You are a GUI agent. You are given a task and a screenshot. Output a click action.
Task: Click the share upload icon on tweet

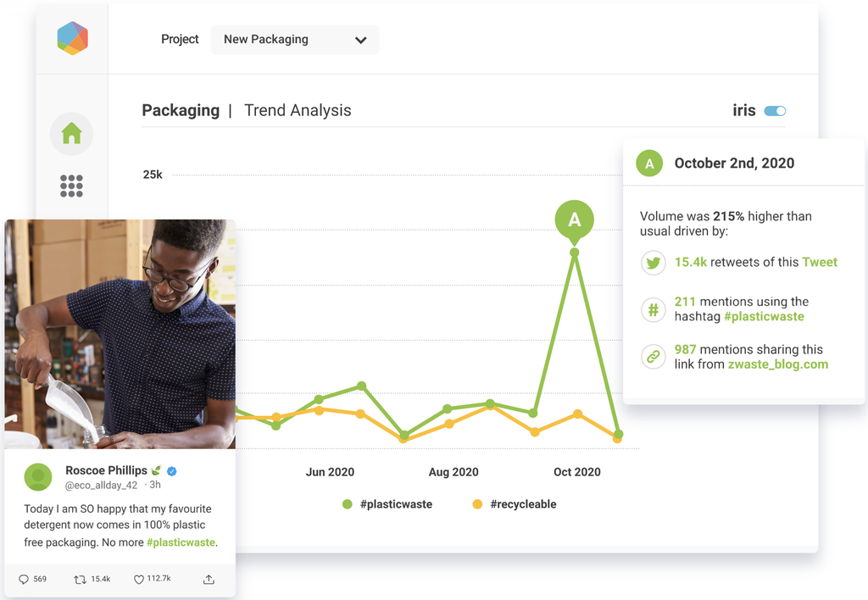click(x=209, y=579)
